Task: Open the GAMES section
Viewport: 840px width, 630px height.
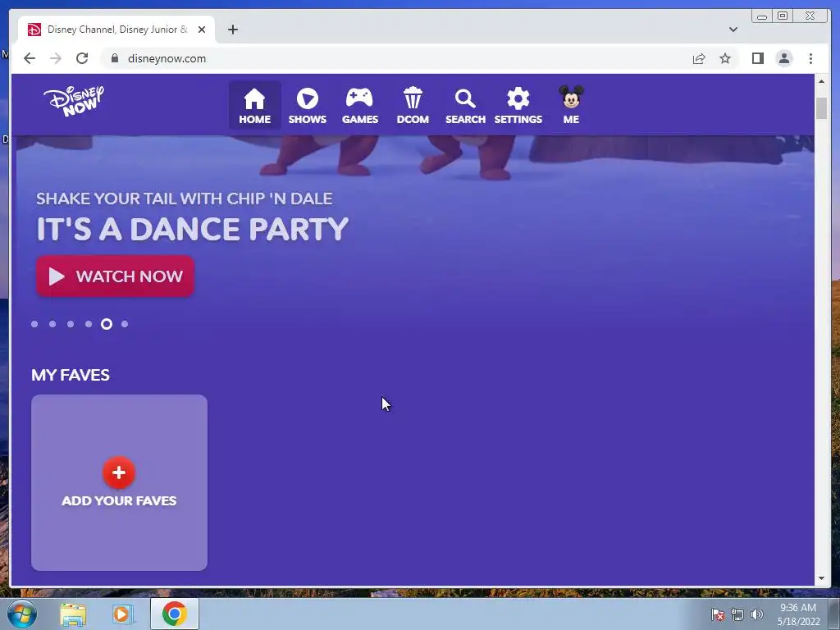Action: pyautogui.click(x=359, y=105)
